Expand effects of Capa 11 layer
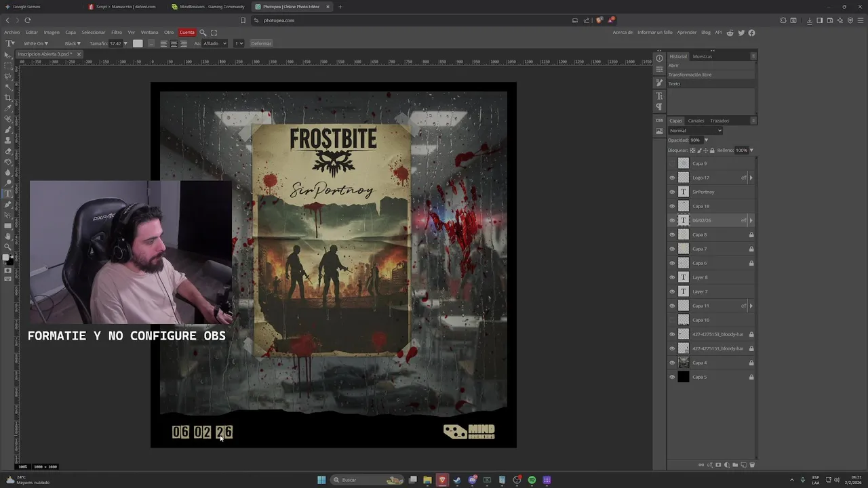The width and height of the screenshot is (868, 488). coord(751,306)
